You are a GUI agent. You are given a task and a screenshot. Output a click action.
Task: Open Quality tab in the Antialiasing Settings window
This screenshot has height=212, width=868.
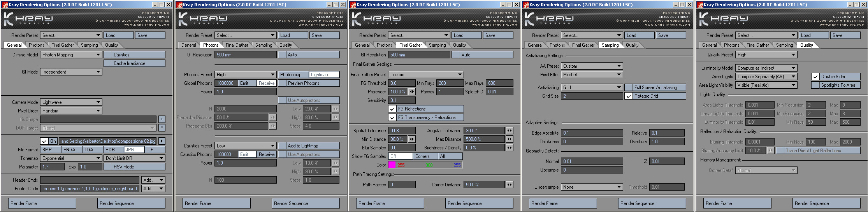(632, 45)
